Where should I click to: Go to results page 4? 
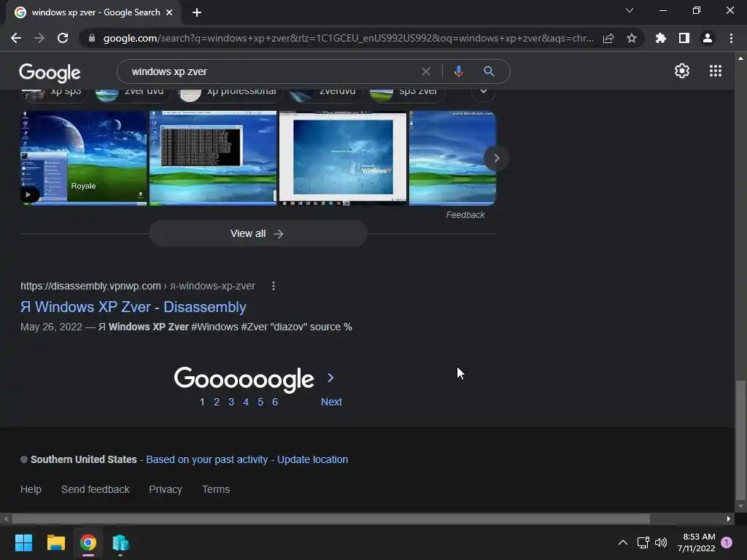tap(246, 402)
